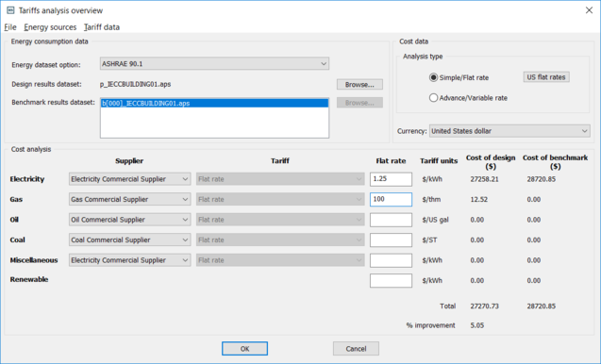Select Advance/Variable rate analysis type
This screenshot has height=364, width=601.
pos(433,98)
